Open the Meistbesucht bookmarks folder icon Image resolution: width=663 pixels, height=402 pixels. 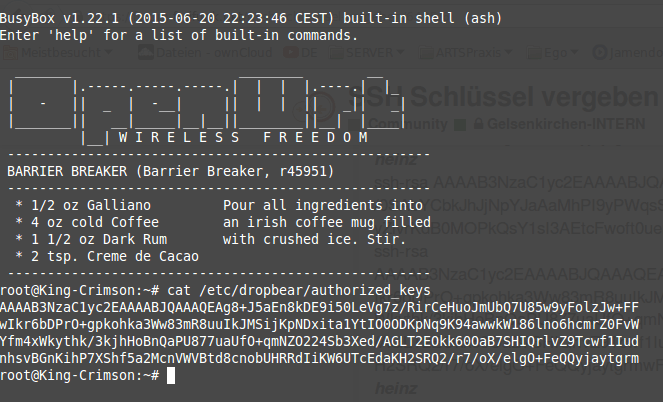click(10, 53)
